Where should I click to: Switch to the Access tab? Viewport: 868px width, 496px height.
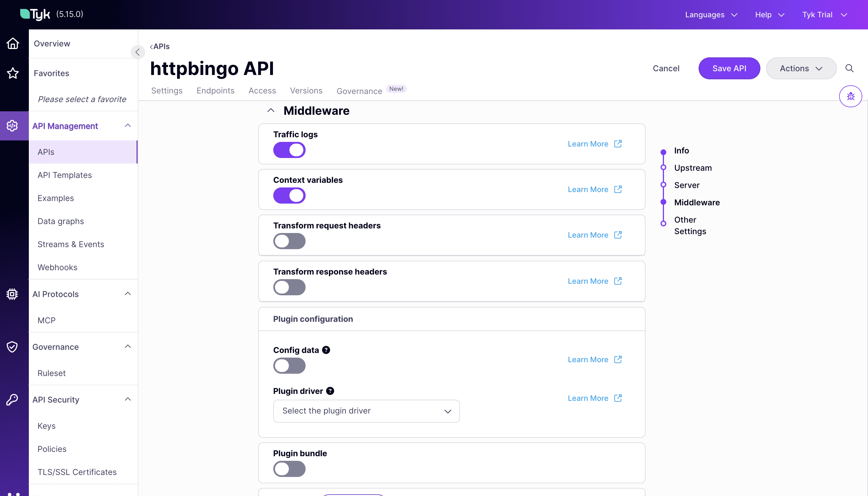click(262, 91)
